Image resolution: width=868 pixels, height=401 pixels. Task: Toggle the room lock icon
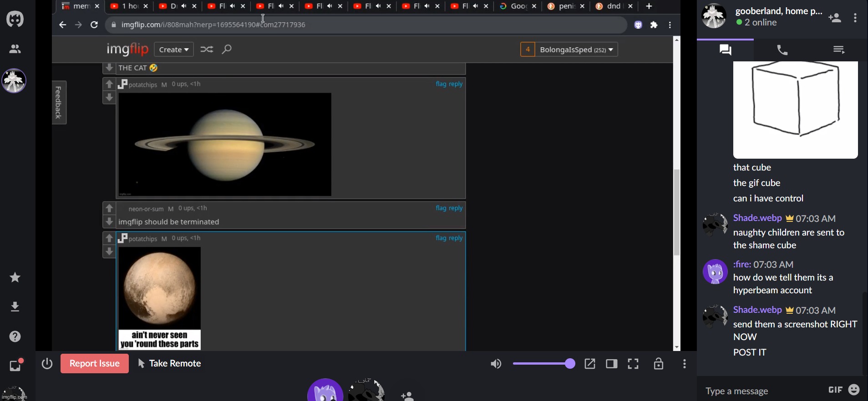(659, 364)
